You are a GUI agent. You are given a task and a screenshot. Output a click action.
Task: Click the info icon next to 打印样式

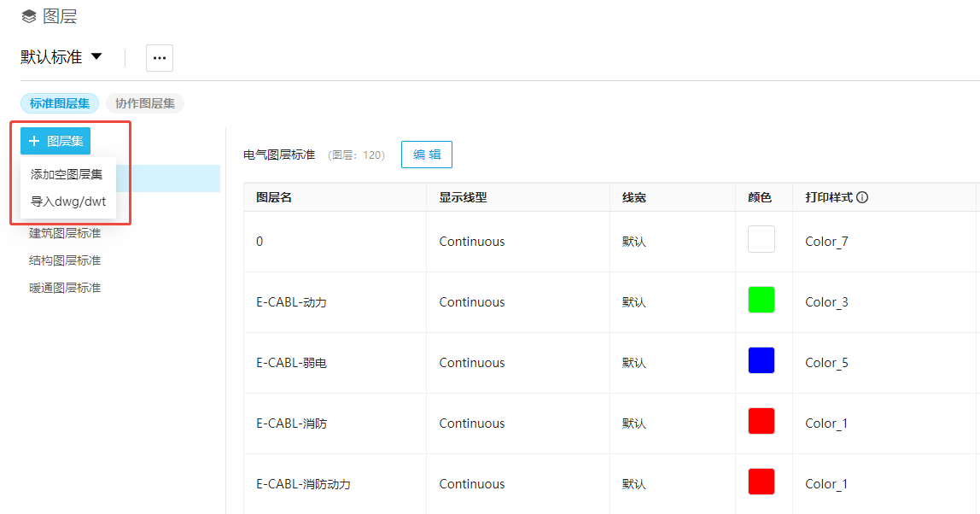tap(862, 197)
